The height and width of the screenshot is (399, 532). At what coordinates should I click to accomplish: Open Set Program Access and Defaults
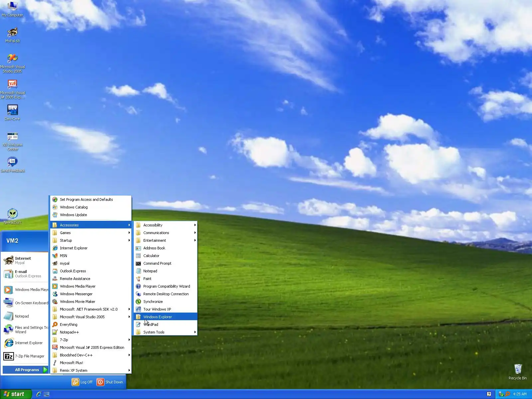point(90,199)
